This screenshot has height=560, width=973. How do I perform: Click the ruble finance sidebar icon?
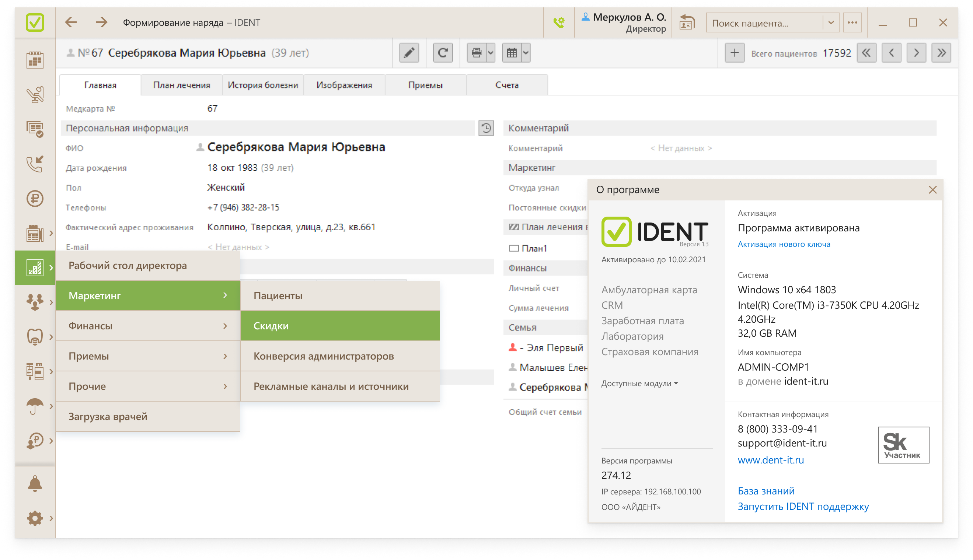(x=35, y=199)
